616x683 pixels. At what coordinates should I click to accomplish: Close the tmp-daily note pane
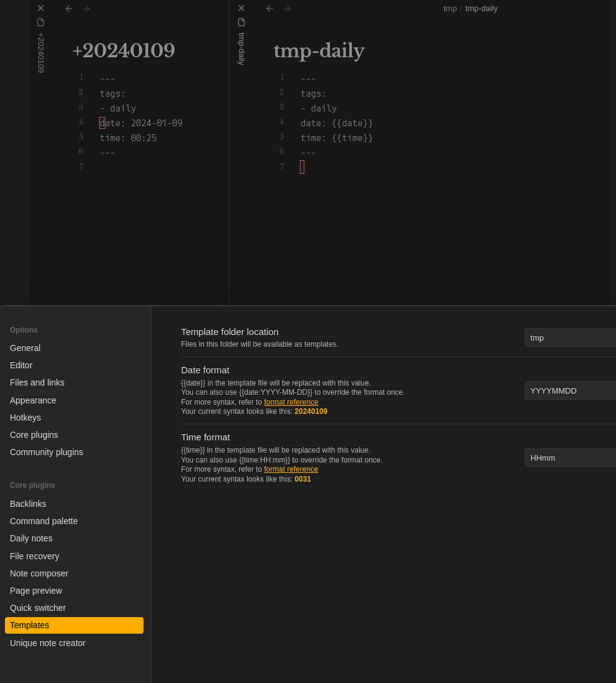[241, 8]
